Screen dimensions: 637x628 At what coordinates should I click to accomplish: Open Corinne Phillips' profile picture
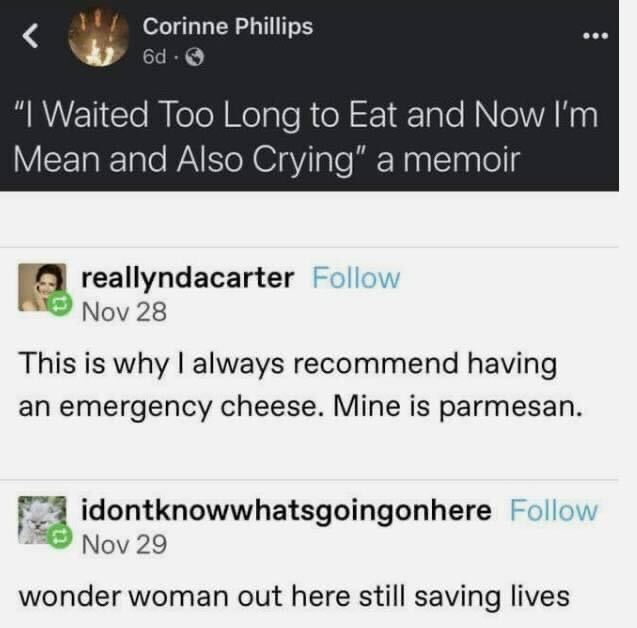(98, 40)
